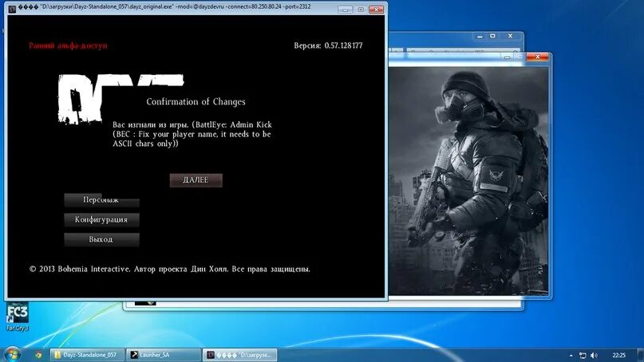
Task: Click the ДАЛЕЕ button in the dialog
Action: point(196,180)
